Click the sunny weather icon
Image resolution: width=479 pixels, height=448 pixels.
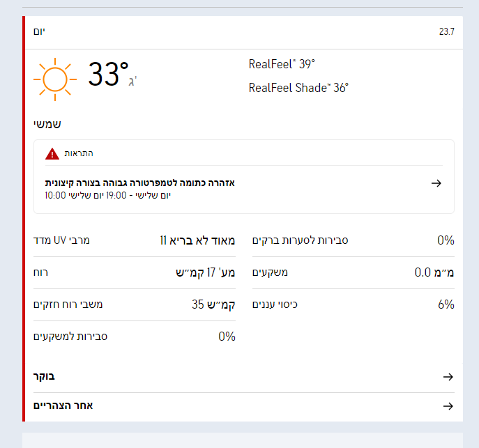(53, 77)
